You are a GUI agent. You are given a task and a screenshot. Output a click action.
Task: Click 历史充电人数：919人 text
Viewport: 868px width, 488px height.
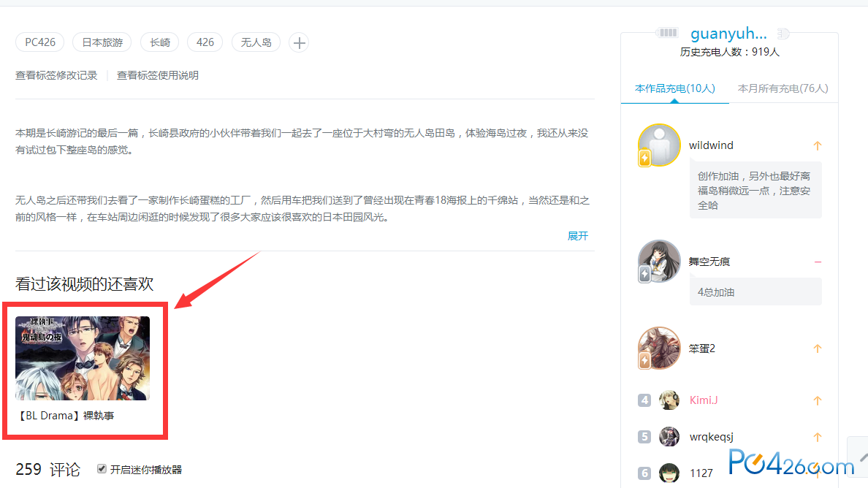click(x=730, y=52)
